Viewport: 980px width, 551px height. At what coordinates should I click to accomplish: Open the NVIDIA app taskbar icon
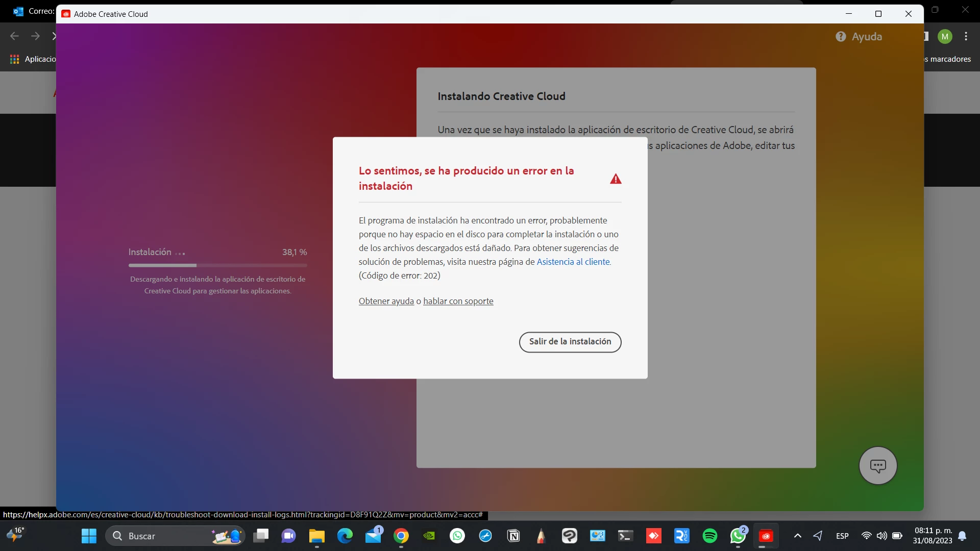point(429,536)
